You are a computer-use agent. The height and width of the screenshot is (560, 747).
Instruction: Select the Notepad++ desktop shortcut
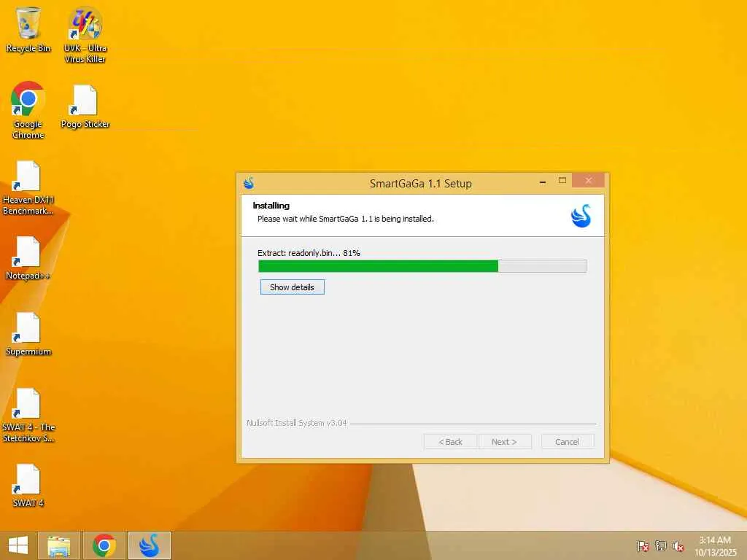pyautogui.click(x=28, y=257)
